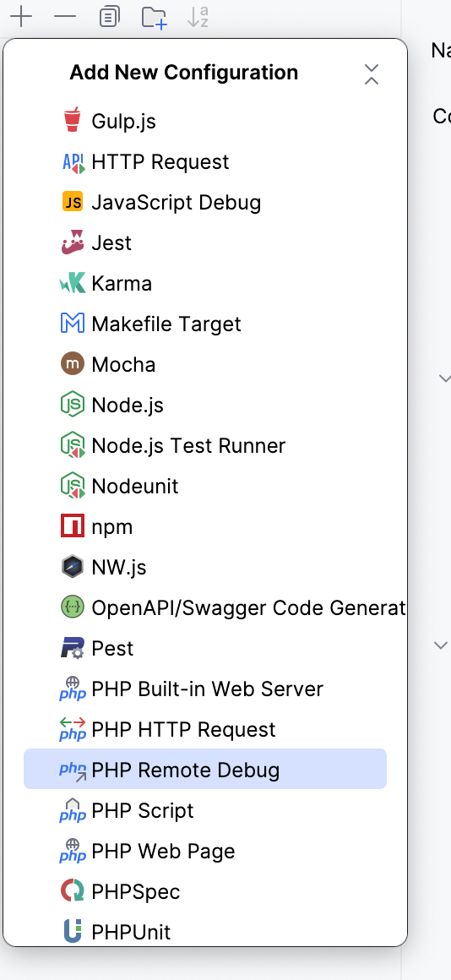
Task: Pick Jest configuration type
Action: click(205, 242)
